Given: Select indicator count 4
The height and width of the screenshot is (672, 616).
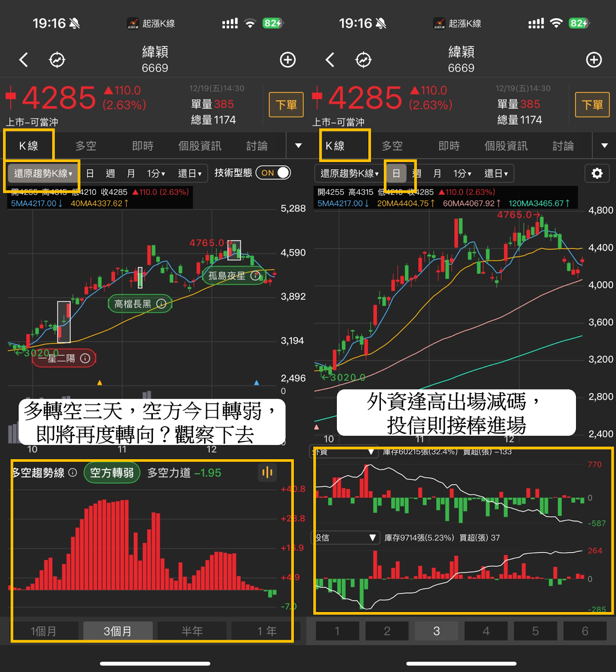Looking at the screenshot, I should (x=486, y=631).
